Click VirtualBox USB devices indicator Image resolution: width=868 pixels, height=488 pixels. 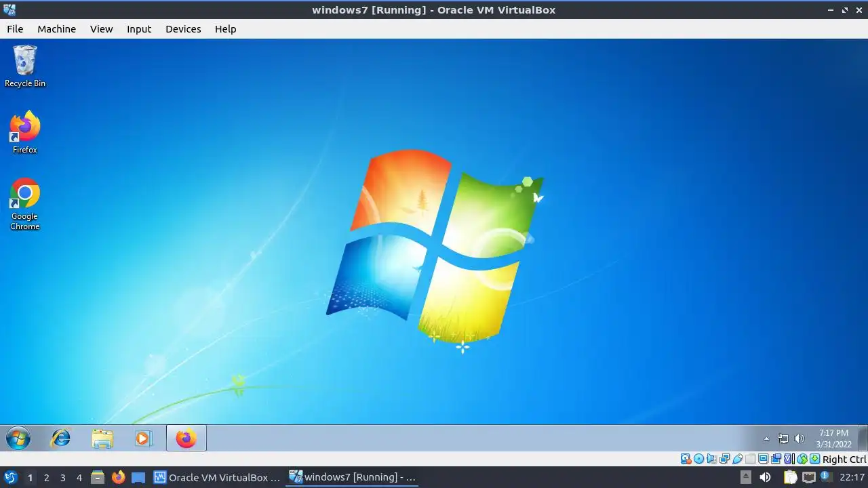[737, 459]
